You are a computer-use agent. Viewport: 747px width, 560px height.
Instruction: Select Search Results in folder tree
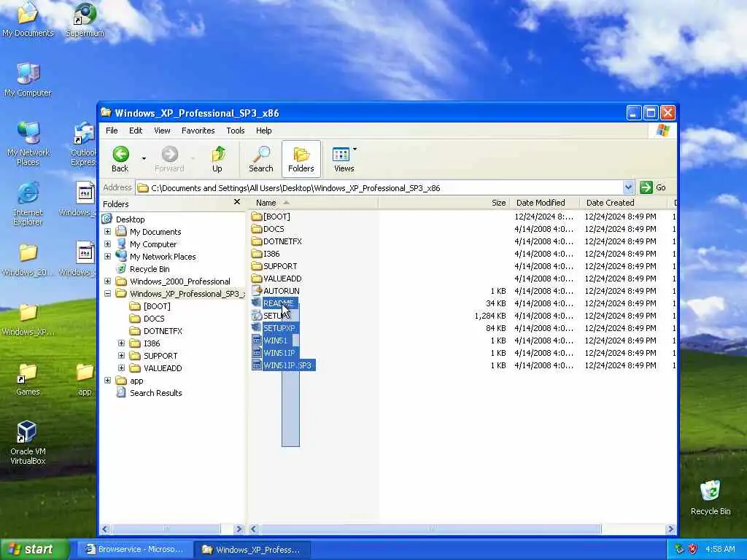click(x=156, y=393)
